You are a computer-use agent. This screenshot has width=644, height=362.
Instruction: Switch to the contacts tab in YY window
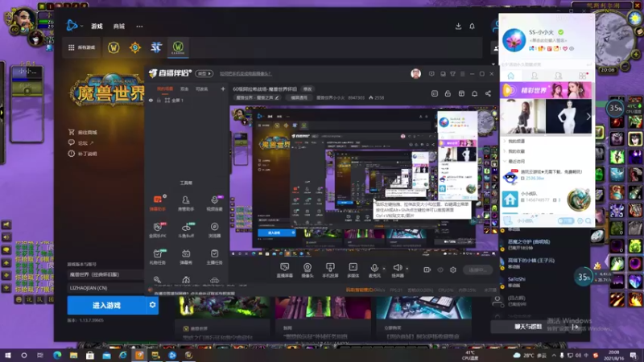pyautogui.click(x=535, y=76)
